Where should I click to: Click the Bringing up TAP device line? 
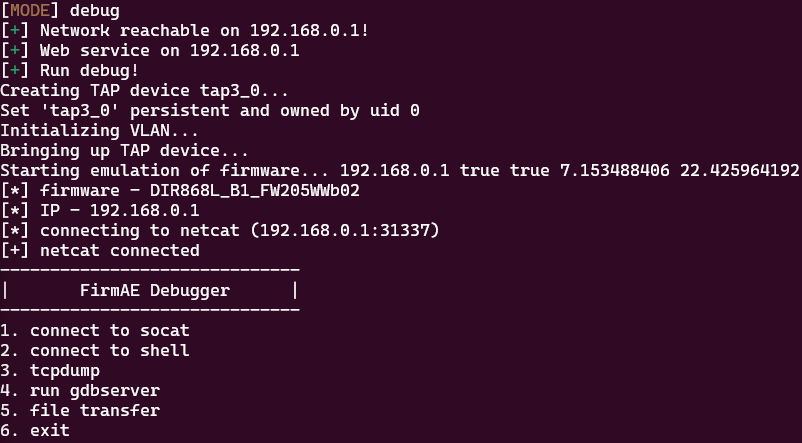point(124,150)
